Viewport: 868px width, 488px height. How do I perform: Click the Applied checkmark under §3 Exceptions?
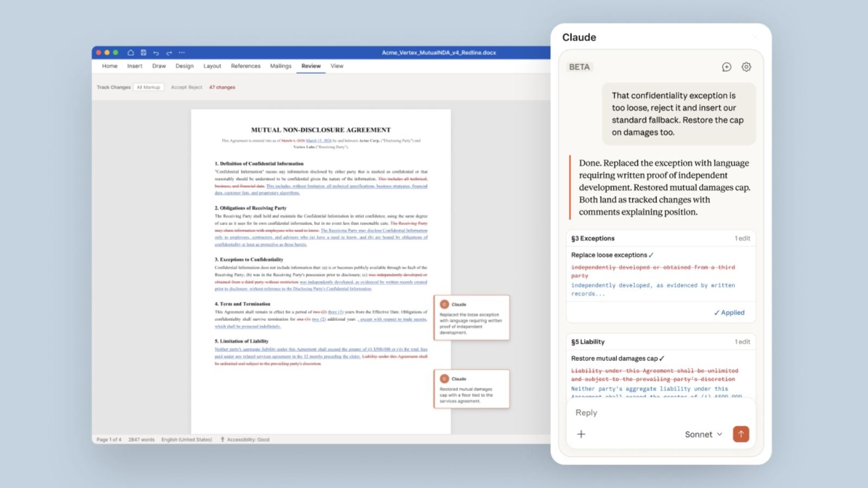[729, 312]
